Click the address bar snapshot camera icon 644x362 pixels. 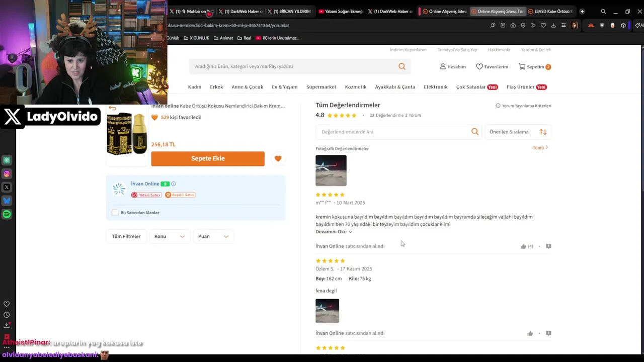(x=513, y=25)
